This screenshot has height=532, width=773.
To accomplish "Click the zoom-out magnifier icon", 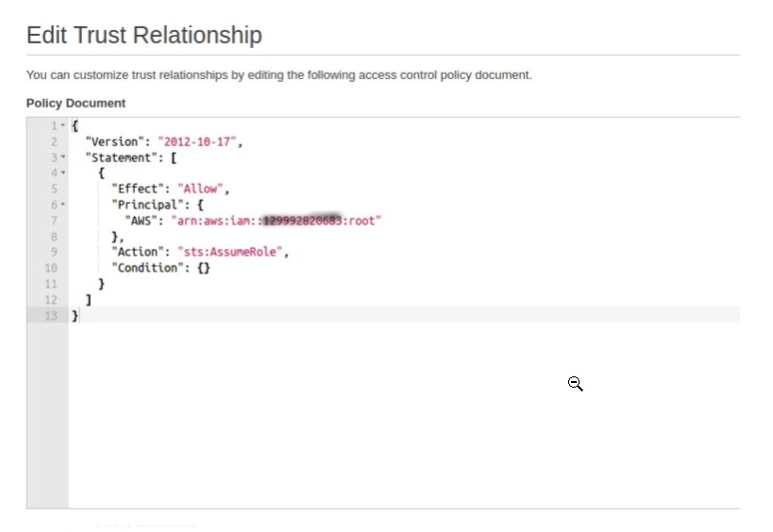I will [x=575, y=383].
